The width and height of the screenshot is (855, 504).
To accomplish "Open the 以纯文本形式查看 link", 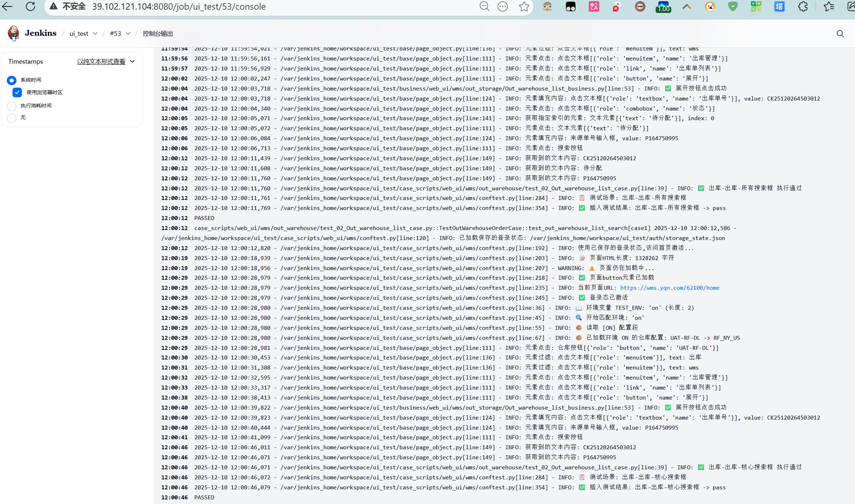I will pos(101,62).
